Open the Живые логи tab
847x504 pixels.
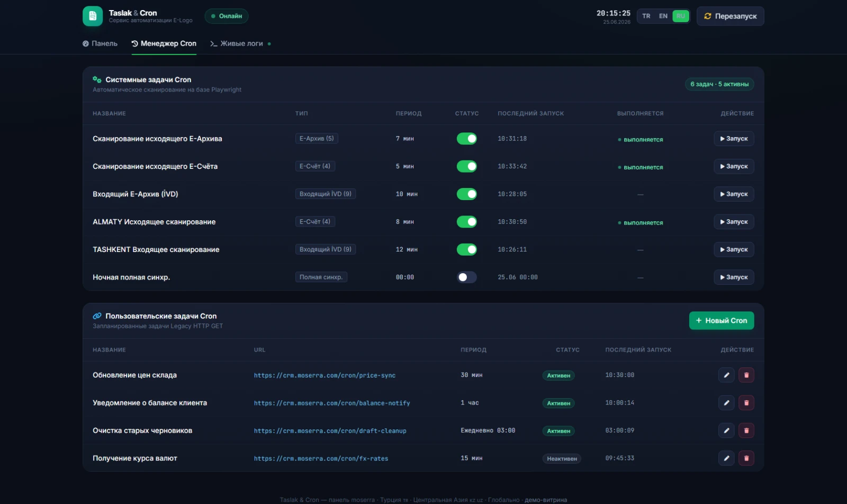point(241,43)
